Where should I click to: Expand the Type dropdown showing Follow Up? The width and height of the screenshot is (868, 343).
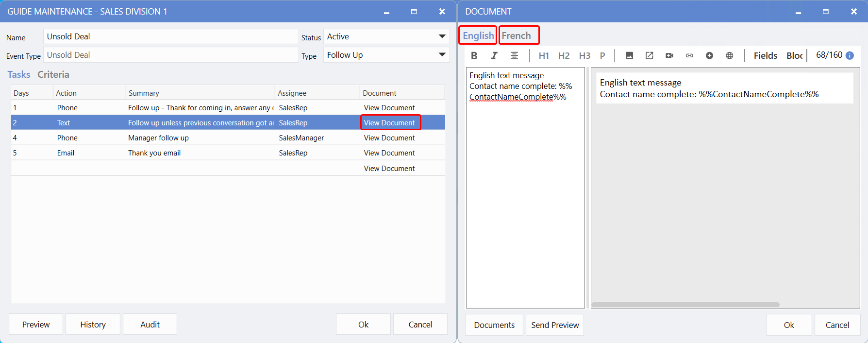point(386,55)
